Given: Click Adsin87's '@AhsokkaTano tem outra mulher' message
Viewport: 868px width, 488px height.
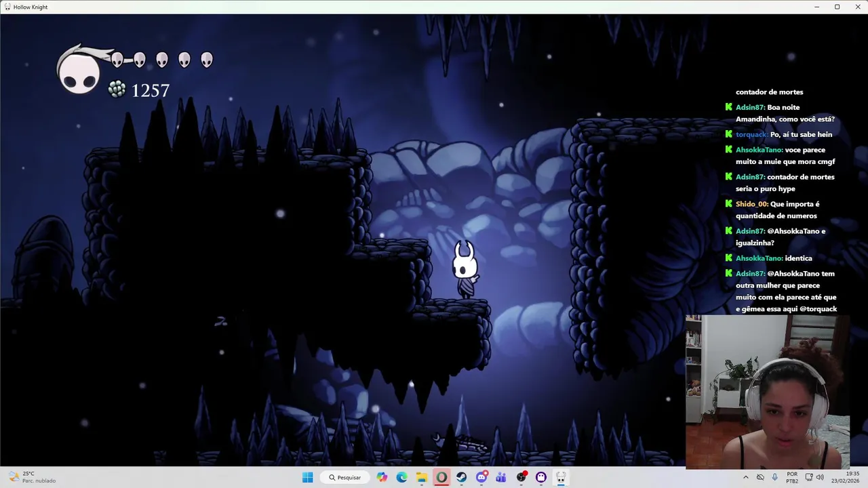Looking at the screenshot, I should pyautogui.click(x=786, y=291).
